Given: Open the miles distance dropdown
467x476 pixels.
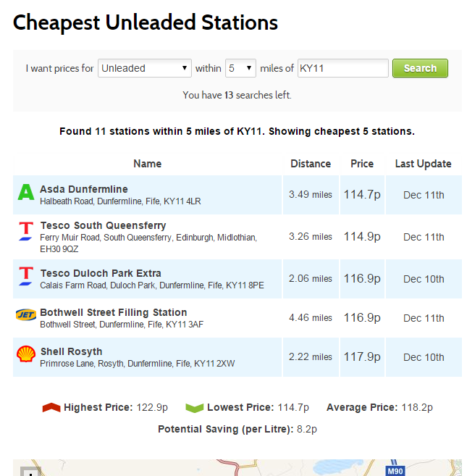Looking at the screenshot, I should 240,68.
